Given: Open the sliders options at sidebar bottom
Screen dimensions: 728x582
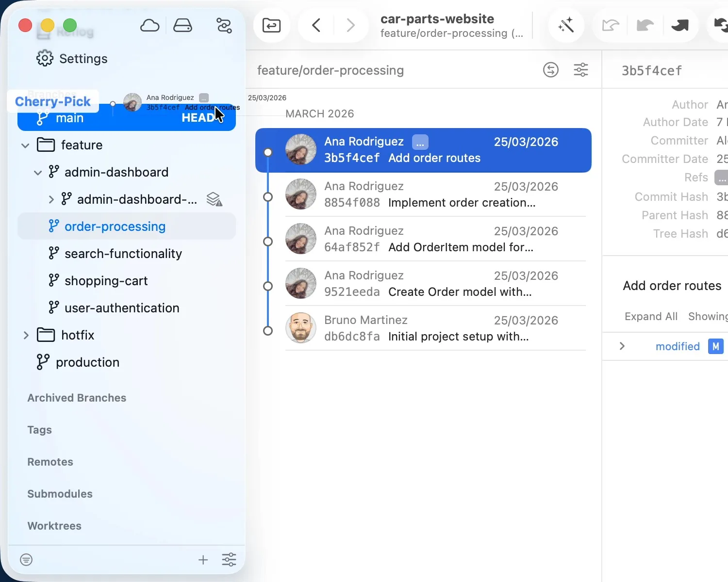Looking at the screenshot, I should (x=229, y=560).
